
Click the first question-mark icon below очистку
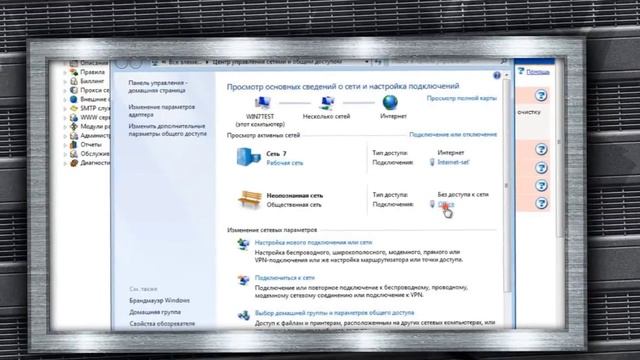(x=541, y=149)
